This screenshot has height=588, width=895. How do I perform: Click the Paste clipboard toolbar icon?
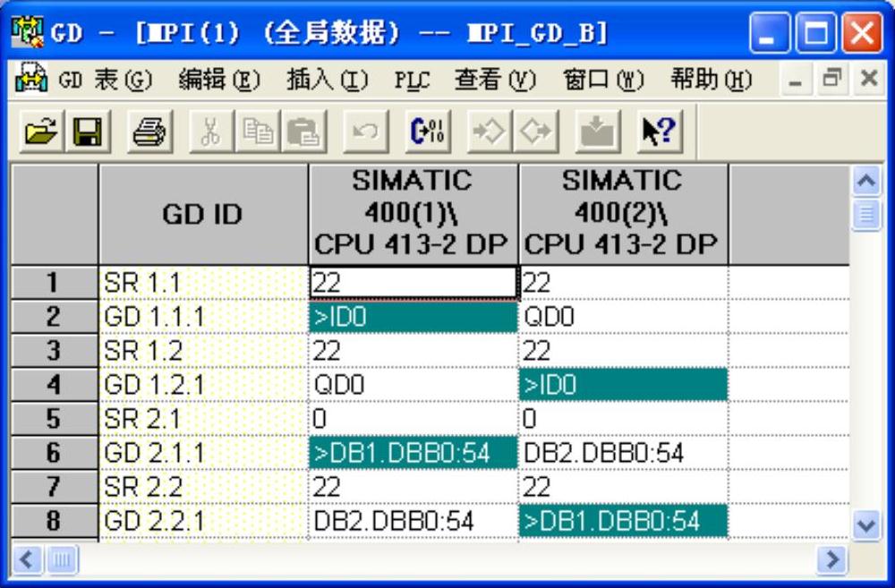click(x=303, y=132)
